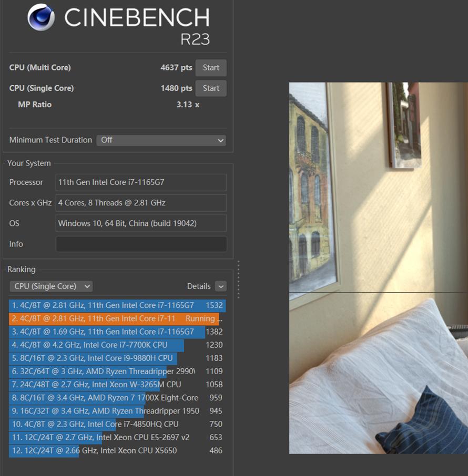Select the Core i7-7700K ranking row
Screen dimensions: 468x476
tap(117, 345)
